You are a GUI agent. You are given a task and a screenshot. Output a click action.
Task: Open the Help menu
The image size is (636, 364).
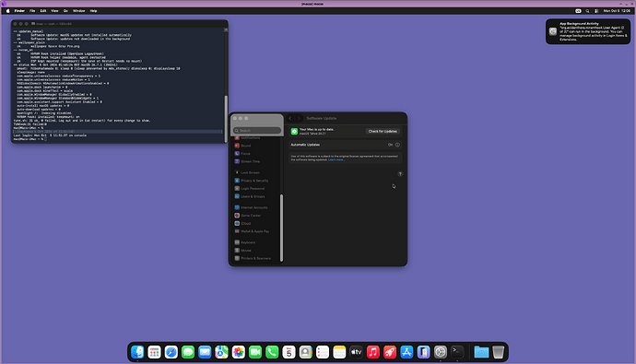pyautogui.click(x=93, y=11)
